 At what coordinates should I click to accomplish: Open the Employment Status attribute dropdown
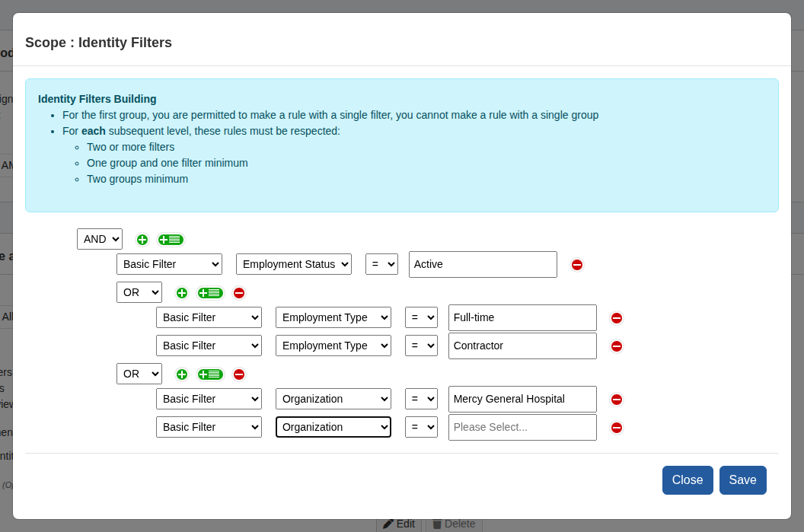click(294, 264)
